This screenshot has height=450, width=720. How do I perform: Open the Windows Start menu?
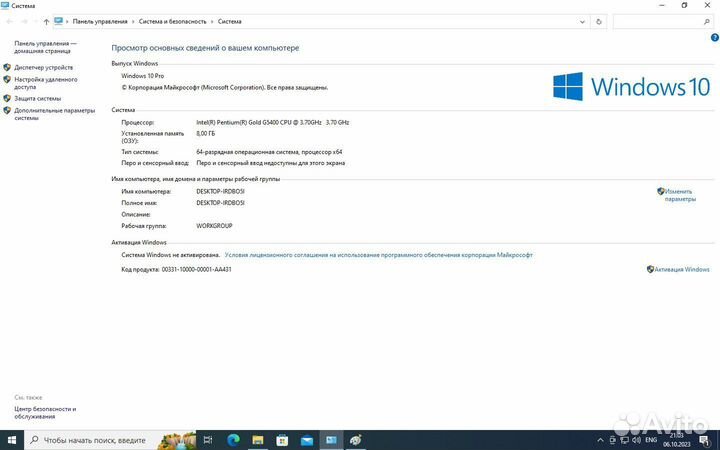click(11, 440)
